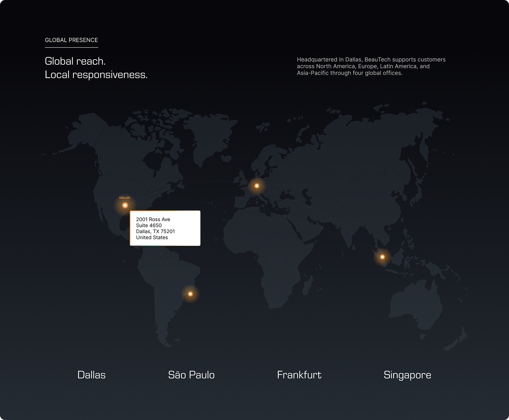The image size is (509, 420).
Task: Select the São Paulo office label
Action: click(x=191, y=374)
